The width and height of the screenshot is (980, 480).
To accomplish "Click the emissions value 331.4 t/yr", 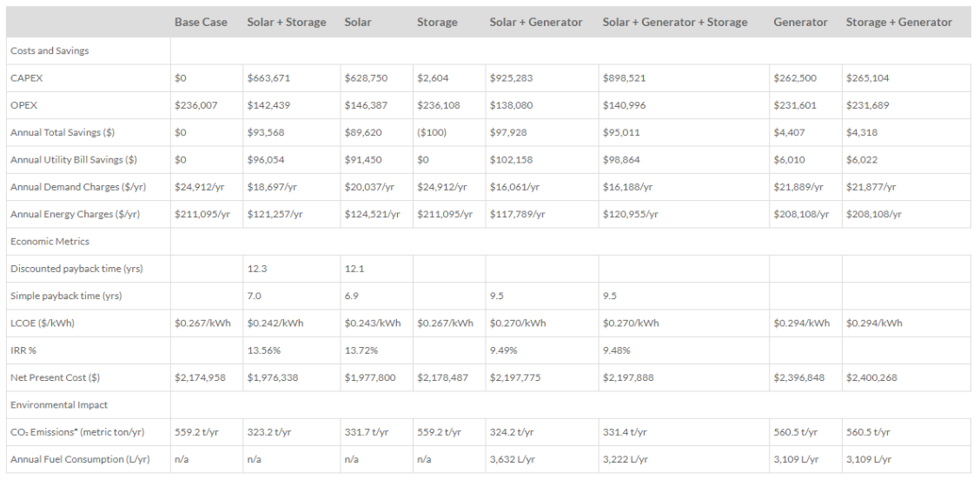I will [625, 432].
